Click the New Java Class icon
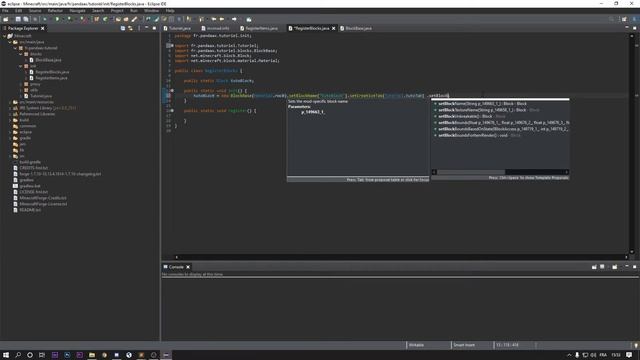Screen dimensions: 640x360 coord(105,19)
